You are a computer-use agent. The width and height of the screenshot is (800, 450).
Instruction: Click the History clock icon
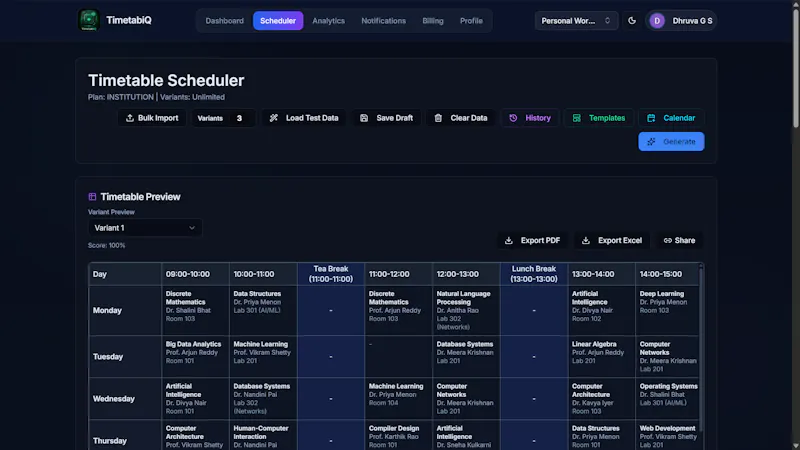513,118
